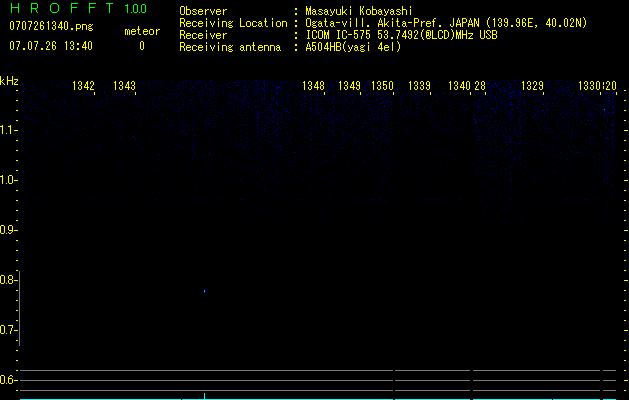The height and width of the screenshot is (400, 629).
Task: Select observer name Masayuki Kobayashi
Action: [x=359, y=11]
